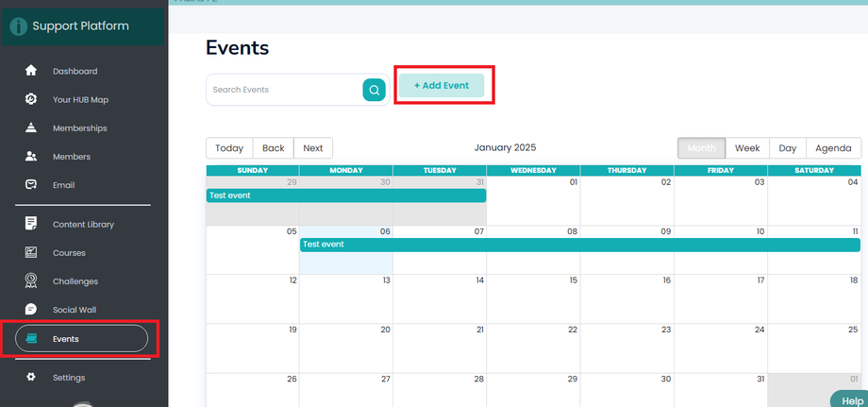
Task: Select the Agenda view tab
Action: 833,148
